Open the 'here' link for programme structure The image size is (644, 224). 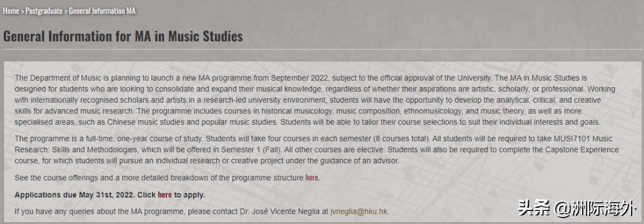(312, 178)
